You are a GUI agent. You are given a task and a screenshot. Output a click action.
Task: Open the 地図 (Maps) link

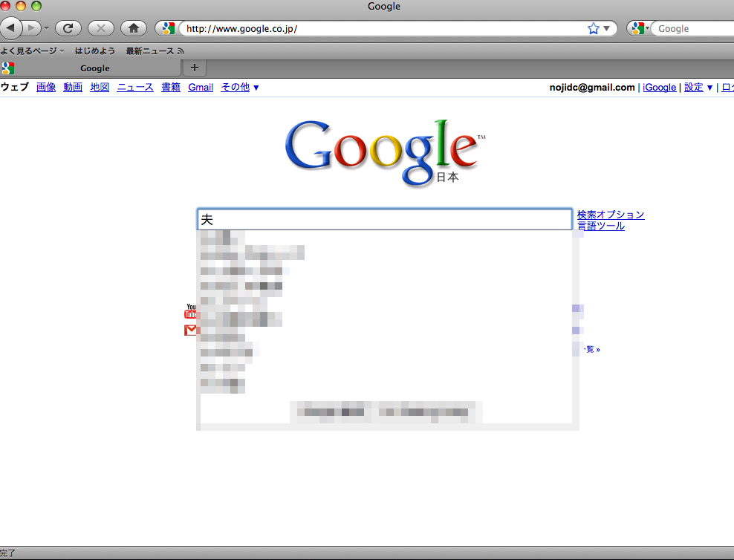(100, 87)
